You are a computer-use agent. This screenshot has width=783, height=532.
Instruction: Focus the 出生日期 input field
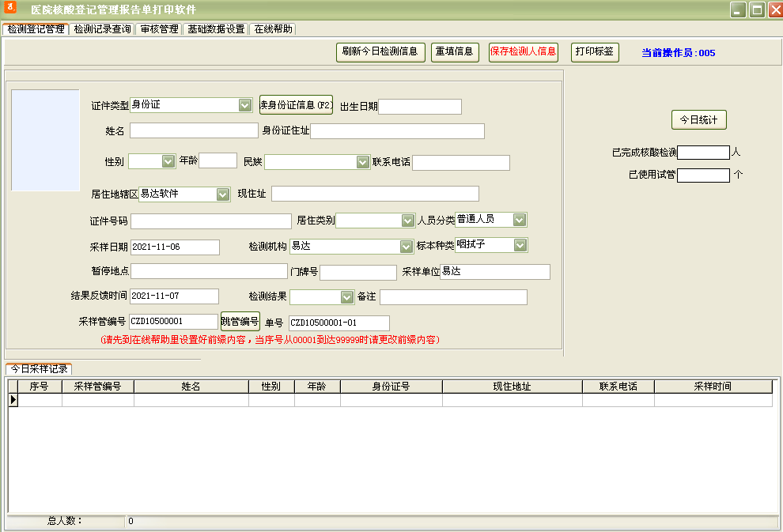coord(420,106)
